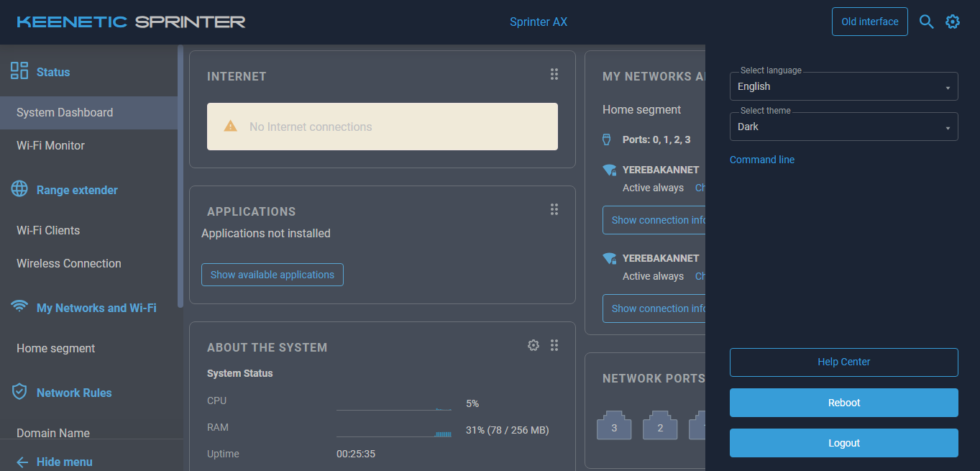Open Wi-Fi Clients menu item
The image size is (980, 471).
click(x=89, y=231)
